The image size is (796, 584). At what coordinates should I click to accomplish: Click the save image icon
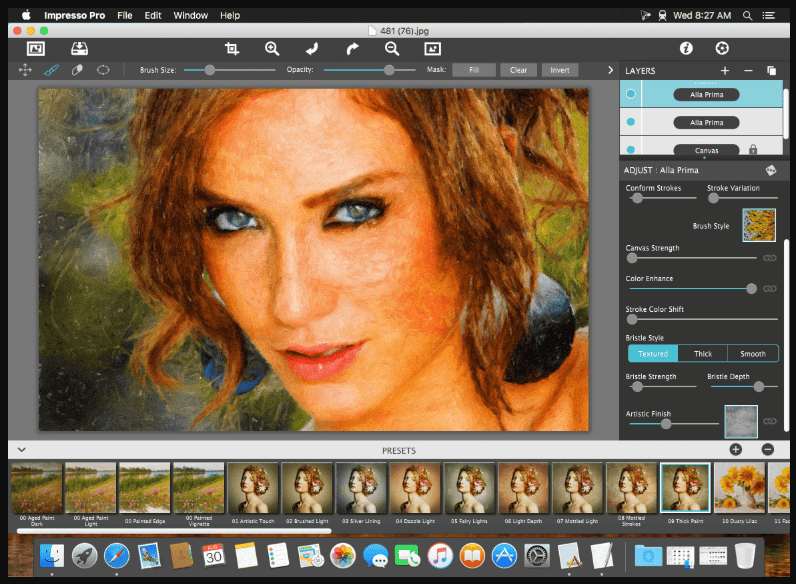[79, 49]
